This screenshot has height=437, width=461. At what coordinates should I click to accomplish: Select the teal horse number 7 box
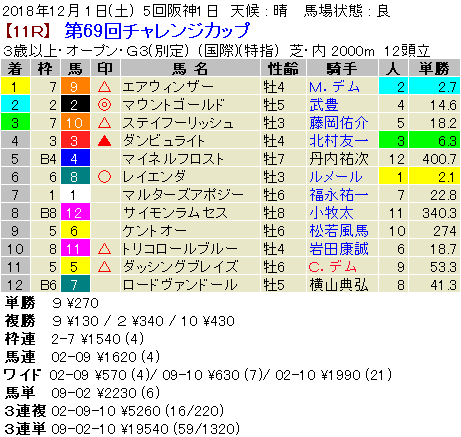click(75, 285)
